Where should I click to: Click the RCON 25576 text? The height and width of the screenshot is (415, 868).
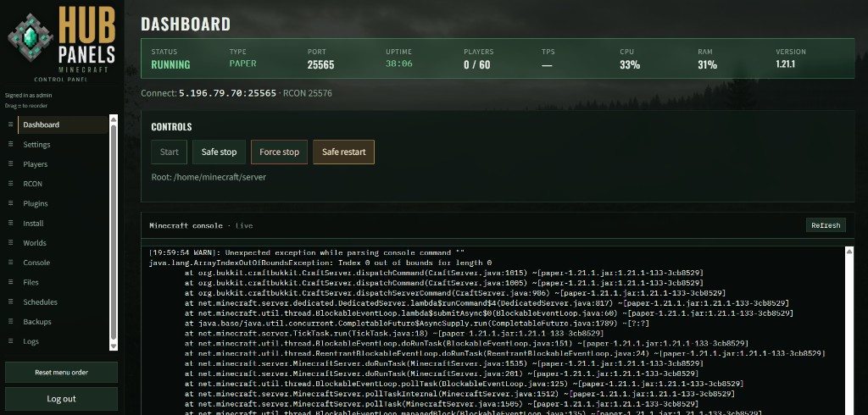click(308, 93)
